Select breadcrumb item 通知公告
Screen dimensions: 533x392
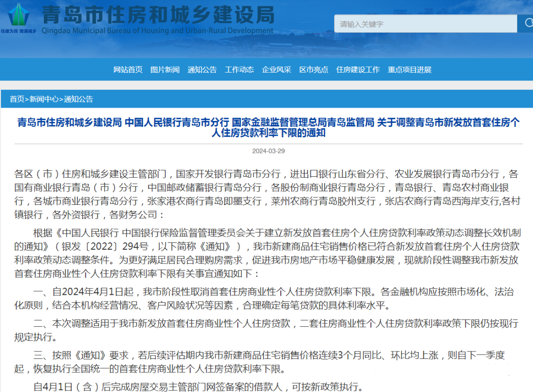point(78,99)
